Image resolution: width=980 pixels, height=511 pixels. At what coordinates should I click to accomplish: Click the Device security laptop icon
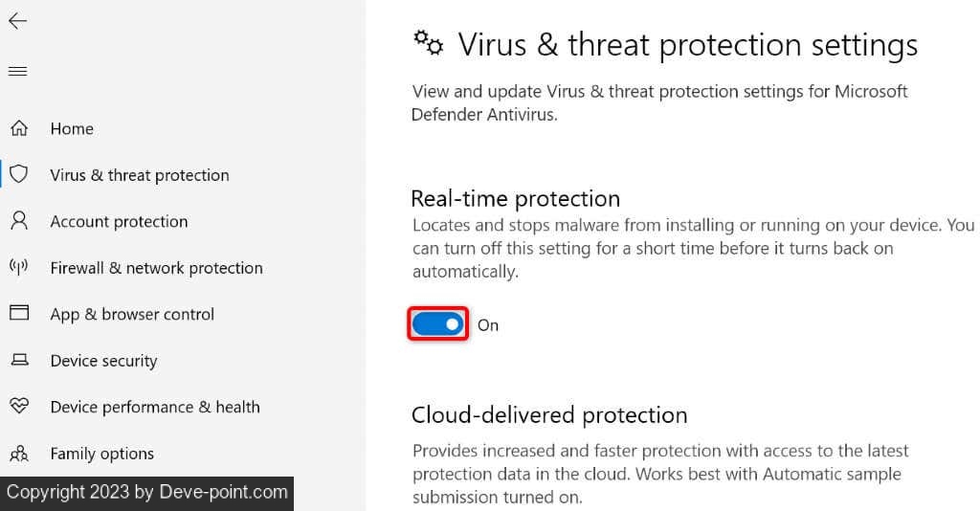coord(19,360)
